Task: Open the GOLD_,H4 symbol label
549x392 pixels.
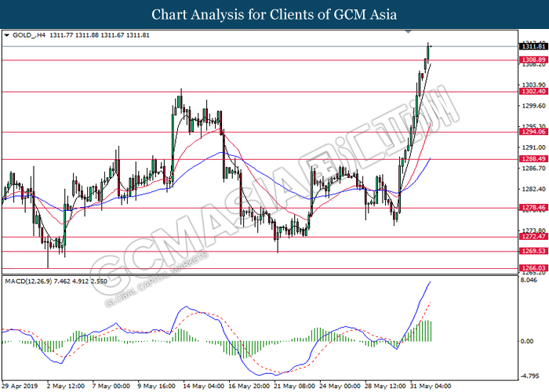Action: coord(30,35)
